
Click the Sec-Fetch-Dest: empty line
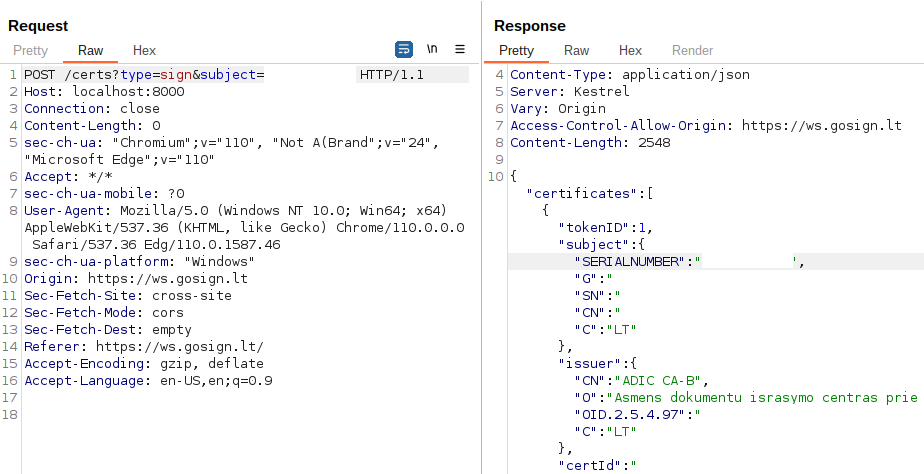[x=108, y=330]
